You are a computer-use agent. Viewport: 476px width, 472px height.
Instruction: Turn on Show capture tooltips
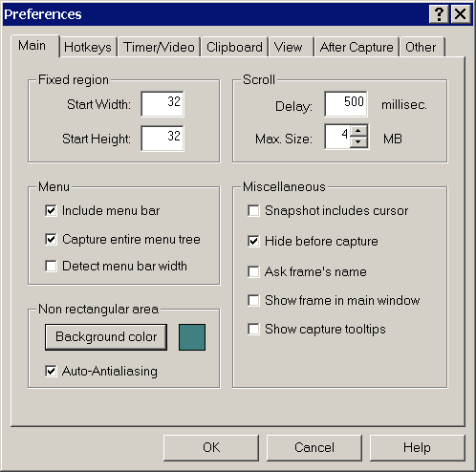pyautogui.click(x=253, y=329)
